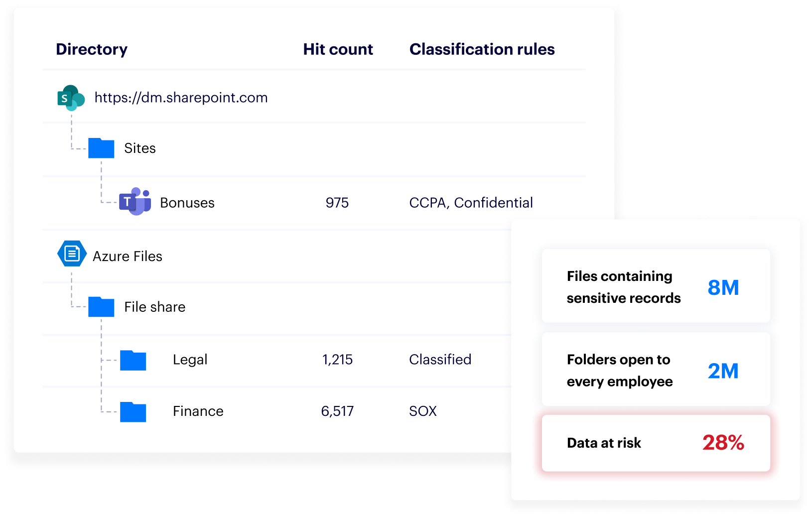
Task: Select the Legal folder label
Action: tap(190, 360)
